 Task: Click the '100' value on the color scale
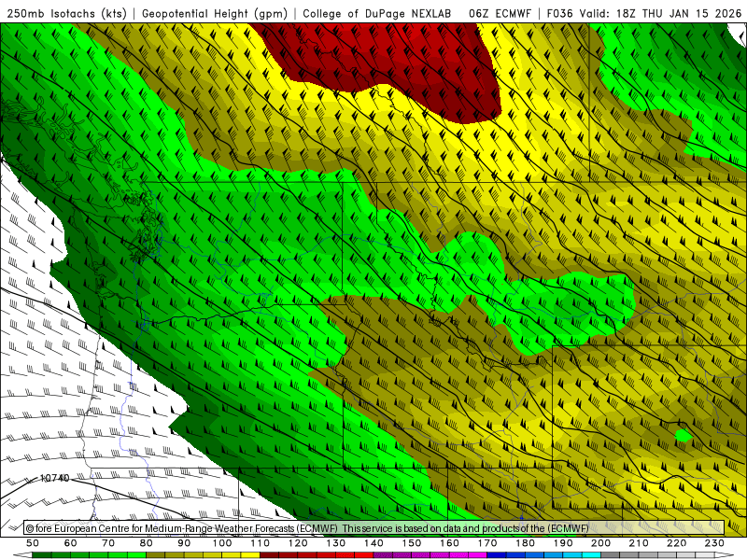222,543
